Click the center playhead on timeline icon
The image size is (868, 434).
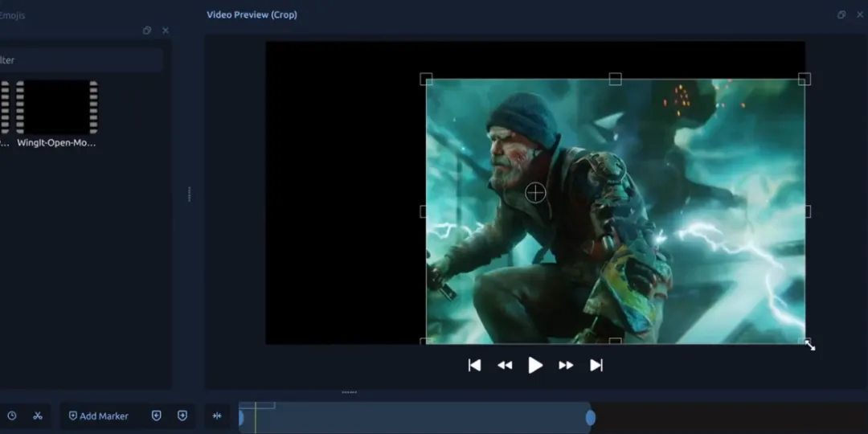point(217,416)
